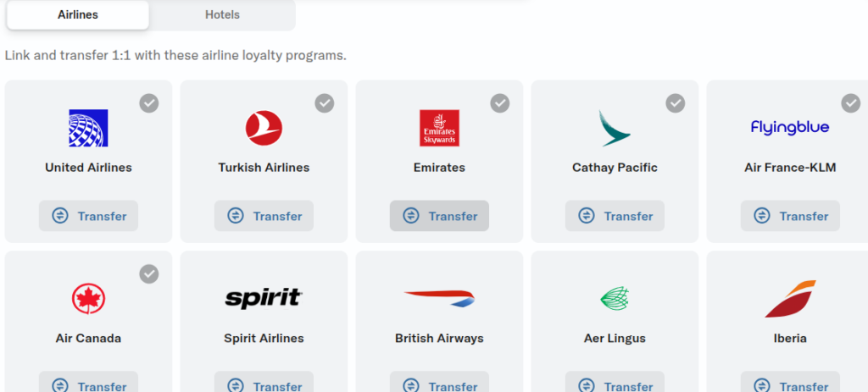Click the United Airlines globe logo

pos(88,128)
